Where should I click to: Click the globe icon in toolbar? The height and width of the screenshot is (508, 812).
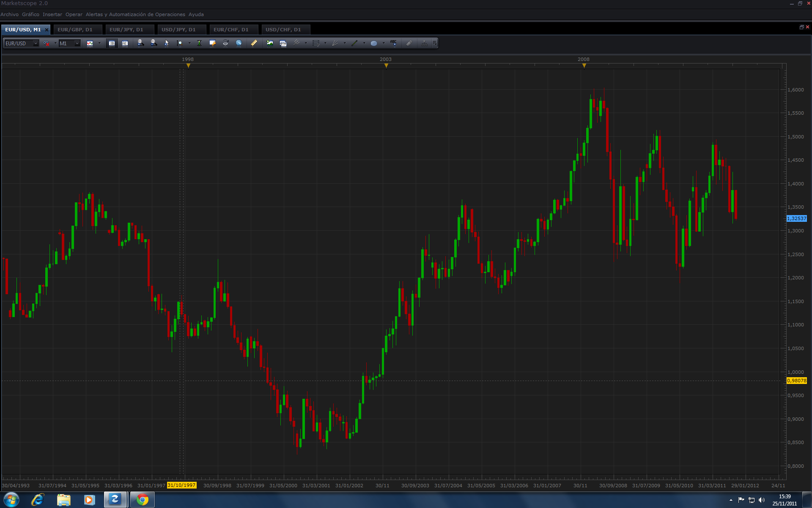click(239, 43)
